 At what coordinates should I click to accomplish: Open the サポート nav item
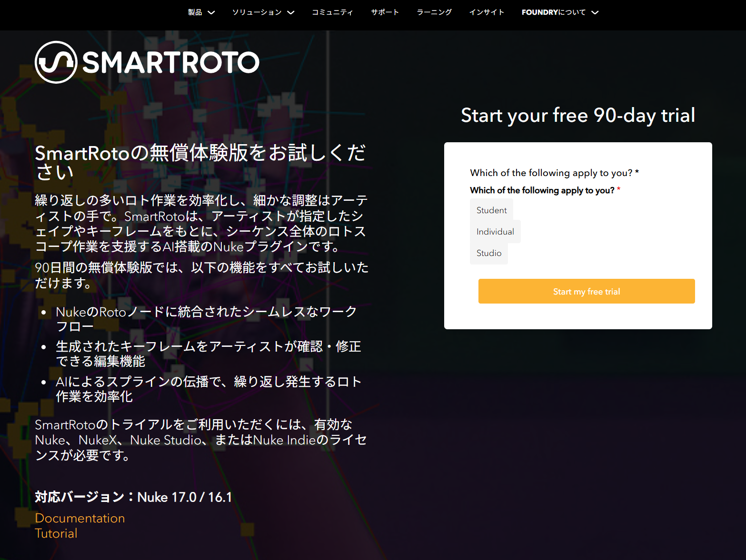coord(385,12)
